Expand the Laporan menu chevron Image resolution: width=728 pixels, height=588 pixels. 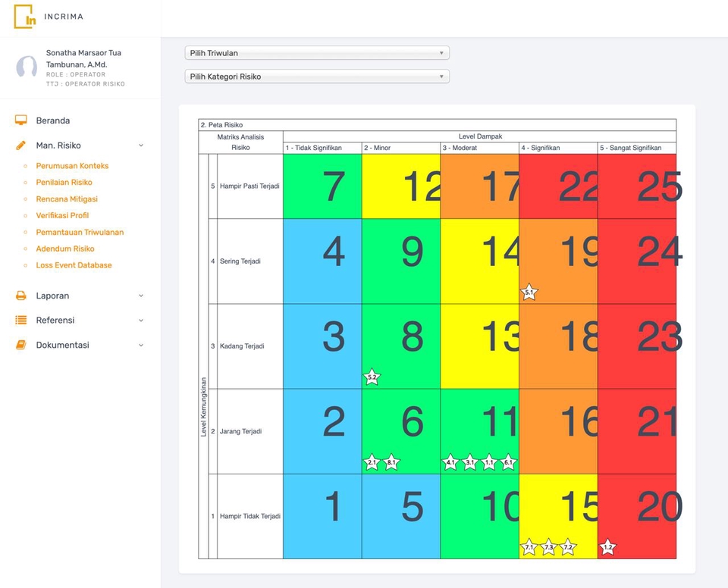[x=141, y=296]
